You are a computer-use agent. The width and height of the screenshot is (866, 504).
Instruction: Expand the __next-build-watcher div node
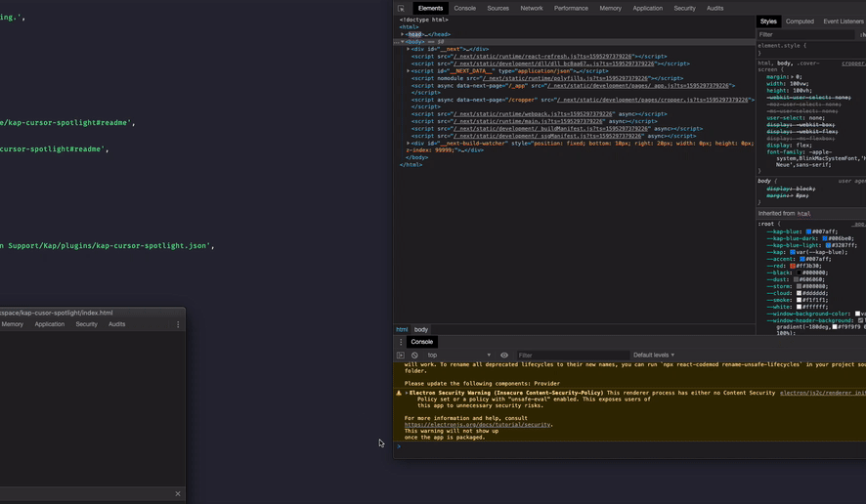point(409,144)
